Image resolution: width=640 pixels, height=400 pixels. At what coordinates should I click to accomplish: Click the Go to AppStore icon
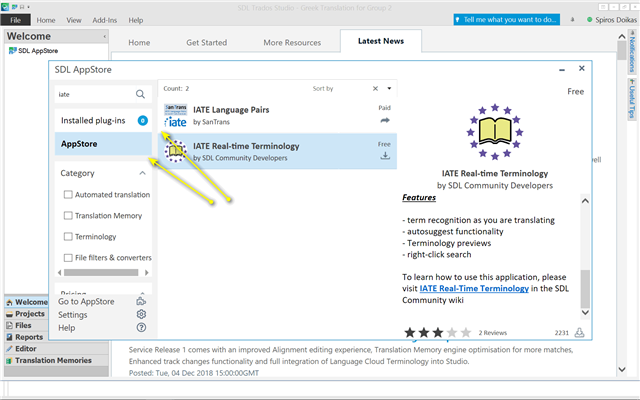tap(141, 301)
